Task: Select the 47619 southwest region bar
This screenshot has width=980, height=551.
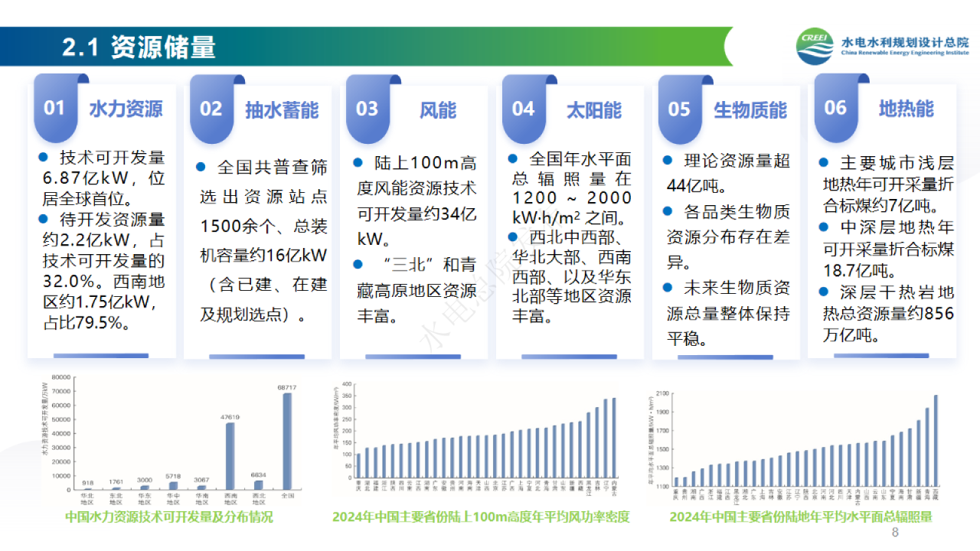Action: point(230,456)
